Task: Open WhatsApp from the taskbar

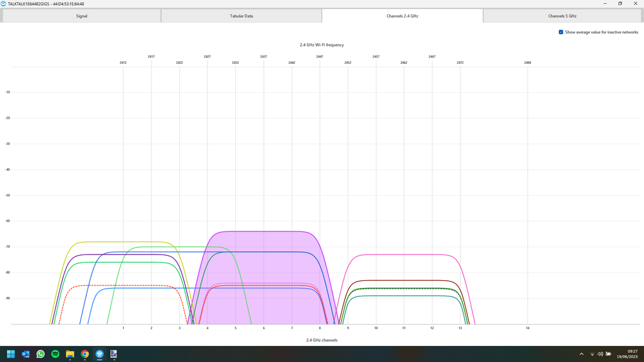Action: (x=41, y=354)
